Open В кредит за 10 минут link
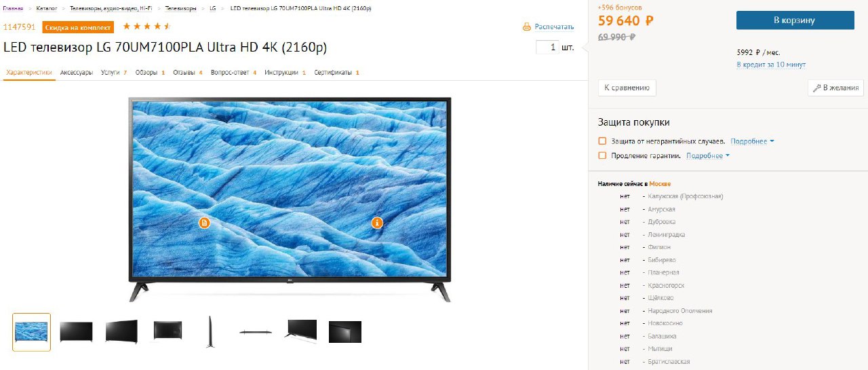The width and height of the screenshot is (868, 370). tap(771, 64)
